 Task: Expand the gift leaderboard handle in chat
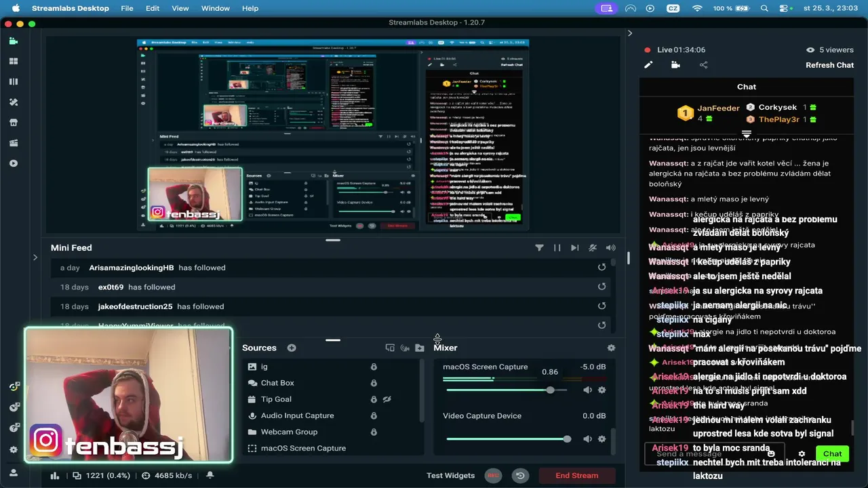(x=747, y=134)
